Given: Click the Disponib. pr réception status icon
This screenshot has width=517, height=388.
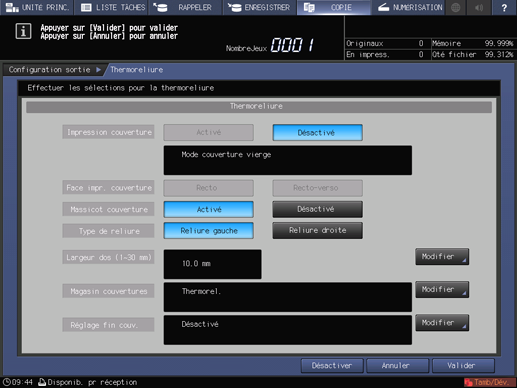Looking at the screenshot, I should [x=42, y=382].
